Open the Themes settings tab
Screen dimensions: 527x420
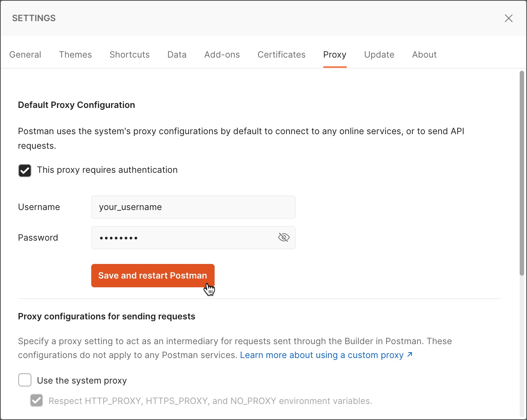75,54
